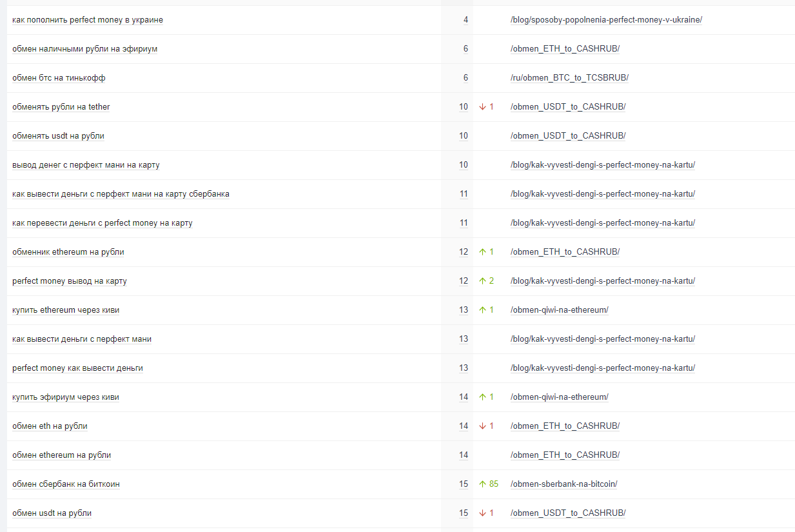Click keyword "обменник ethereum на рубли"
The width and height of the screenshot is (795, 532).
pyautogui.click(x=68, y=252)
